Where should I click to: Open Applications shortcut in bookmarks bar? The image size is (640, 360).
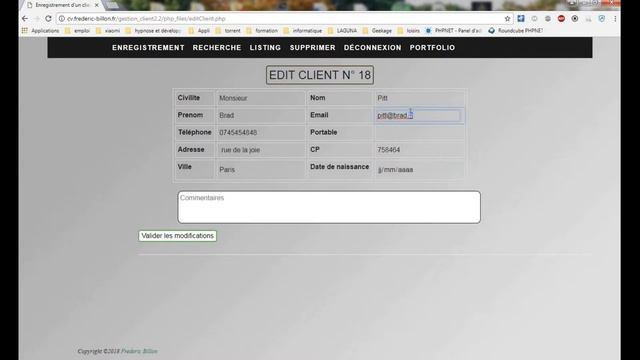point(41,31)
